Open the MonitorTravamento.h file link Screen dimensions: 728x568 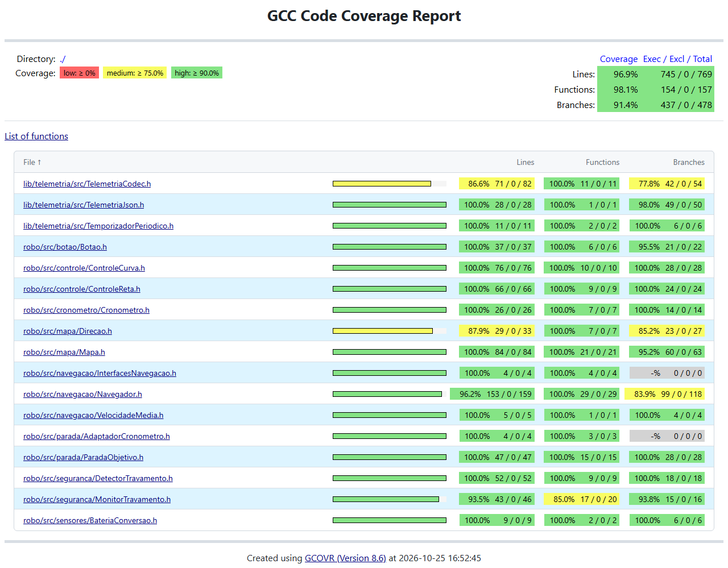point(97,500)
